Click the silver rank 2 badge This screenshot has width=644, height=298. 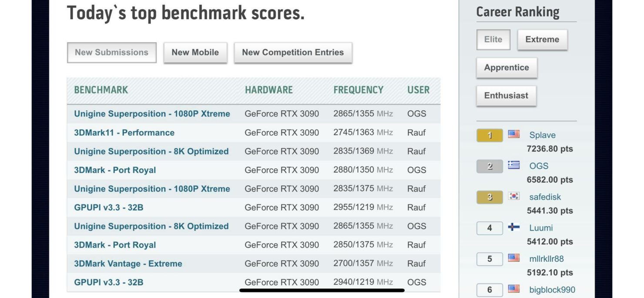click(490, 166)
